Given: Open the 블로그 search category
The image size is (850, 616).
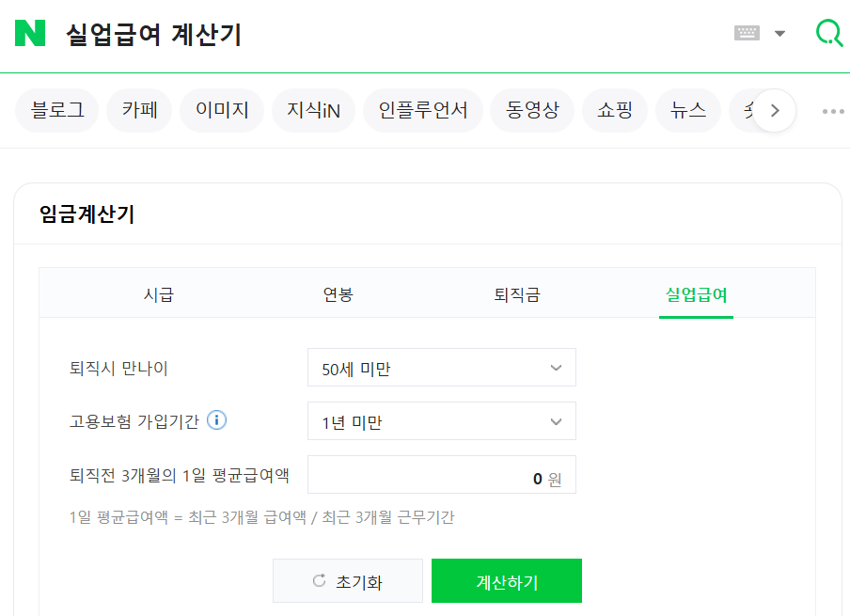Looking at the screenshot, I should click(x=56, y=110).
